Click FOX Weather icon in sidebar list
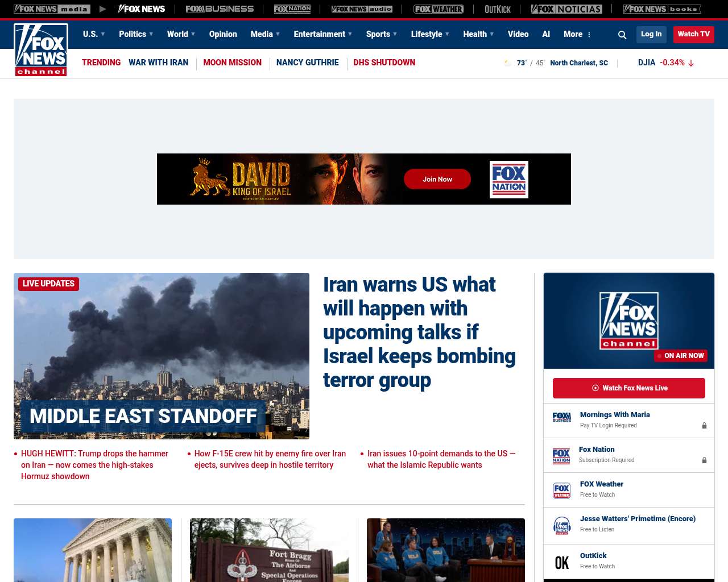 click(x=562, y=490)
